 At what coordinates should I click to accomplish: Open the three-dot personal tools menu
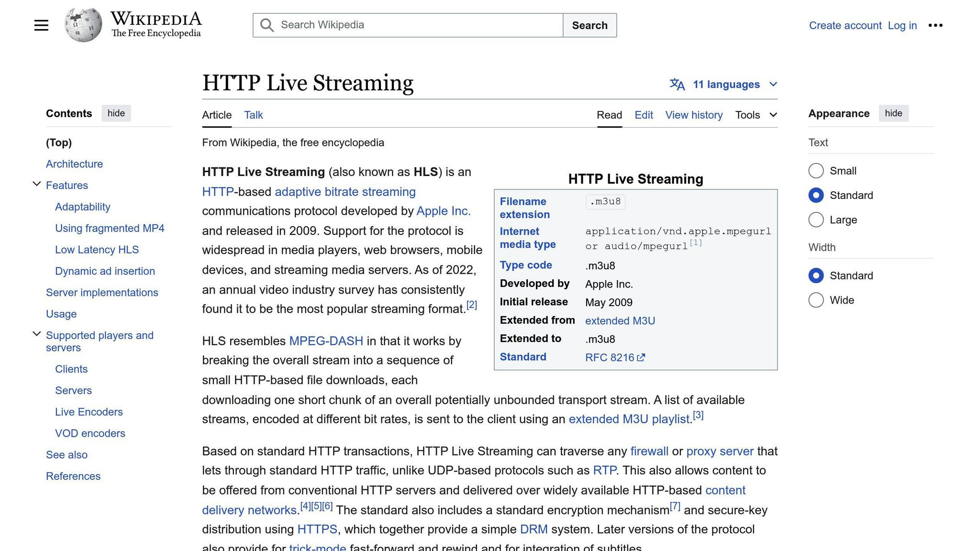(x=935, y=25)
